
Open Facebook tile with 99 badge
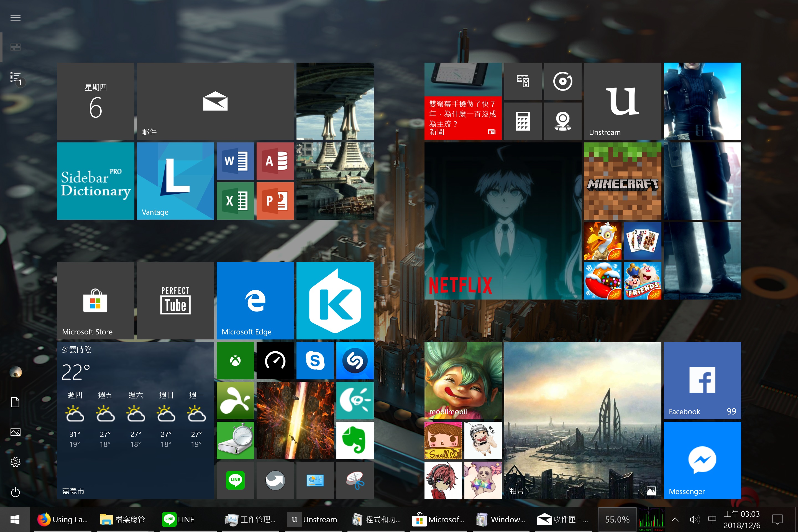coord(702,381)
